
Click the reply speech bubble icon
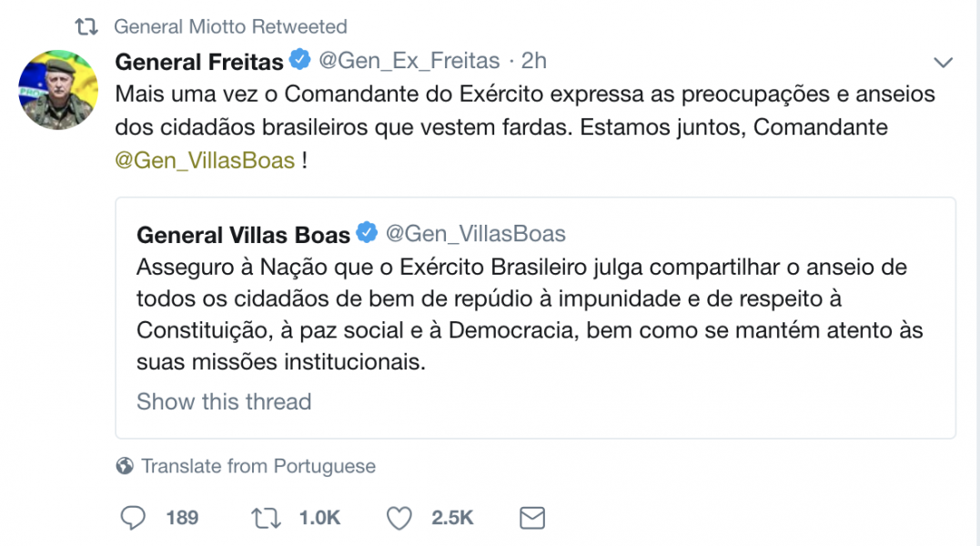[134, 518]
